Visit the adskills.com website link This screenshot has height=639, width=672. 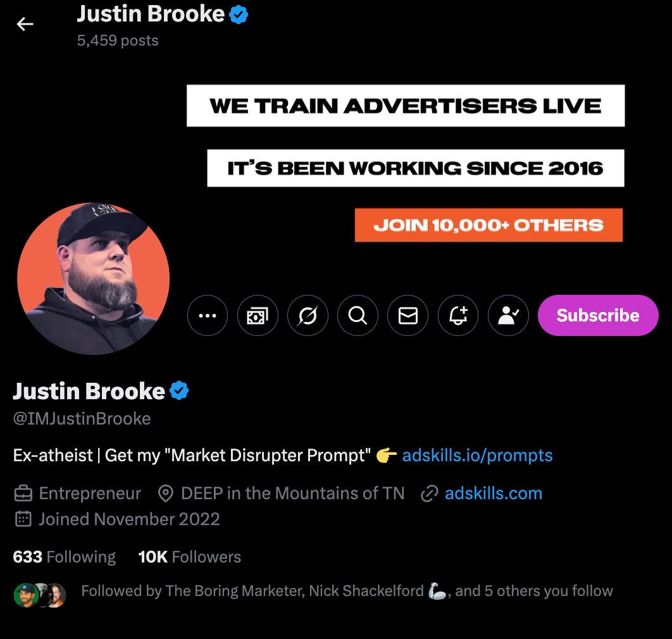(x=494, y=493)
